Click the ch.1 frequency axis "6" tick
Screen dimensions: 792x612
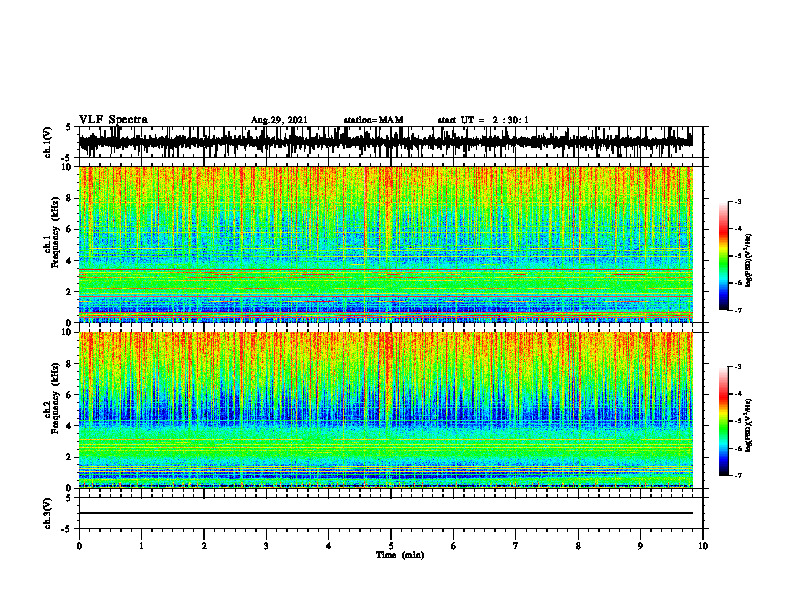pyautogui.click(x=70, y=230)
